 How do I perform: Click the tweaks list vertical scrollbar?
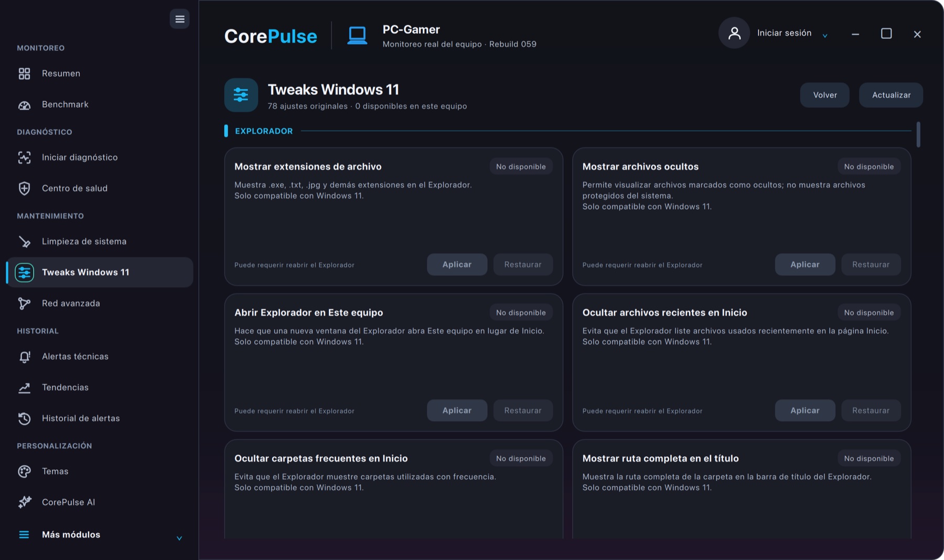tap(918, 135)
